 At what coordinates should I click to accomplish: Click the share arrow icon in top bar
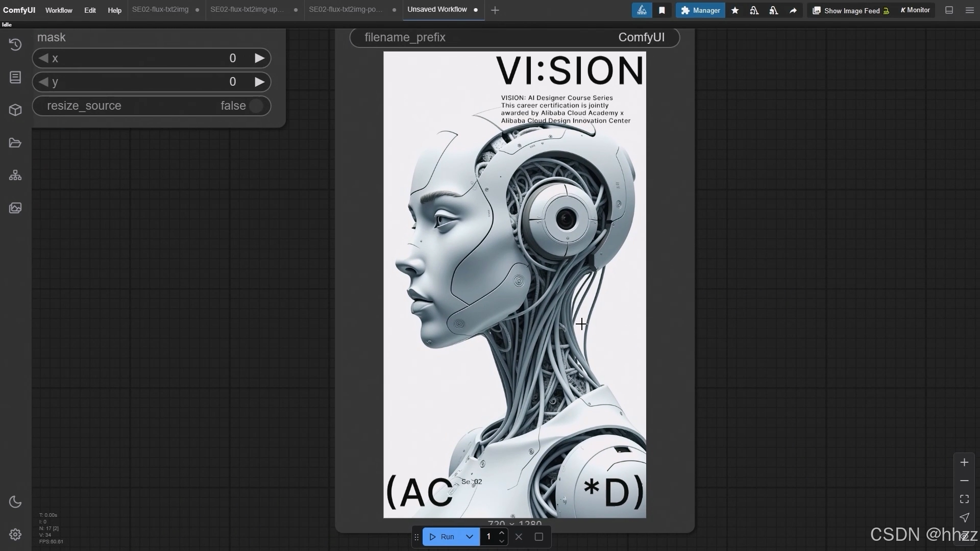click(x=793, y=10)
